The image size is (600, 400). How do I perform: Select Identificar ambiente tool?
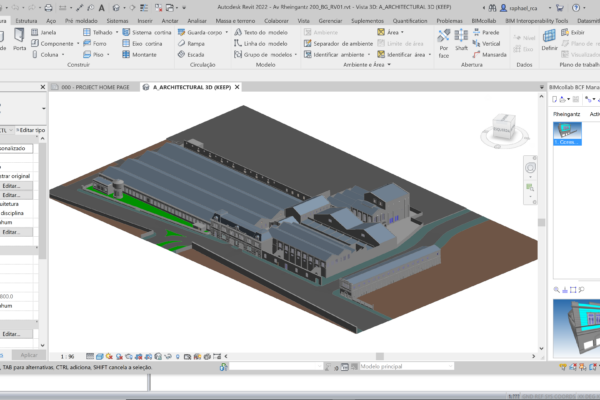(334, 55)
